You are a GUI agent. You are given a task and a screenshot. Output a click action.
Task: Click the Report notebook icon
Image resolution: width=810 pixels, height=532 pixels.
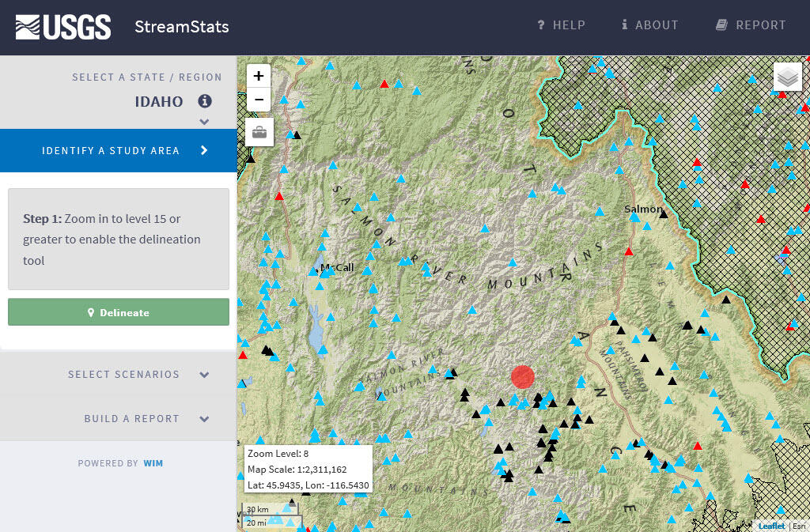pyautogui.click(x=721, y=25)
